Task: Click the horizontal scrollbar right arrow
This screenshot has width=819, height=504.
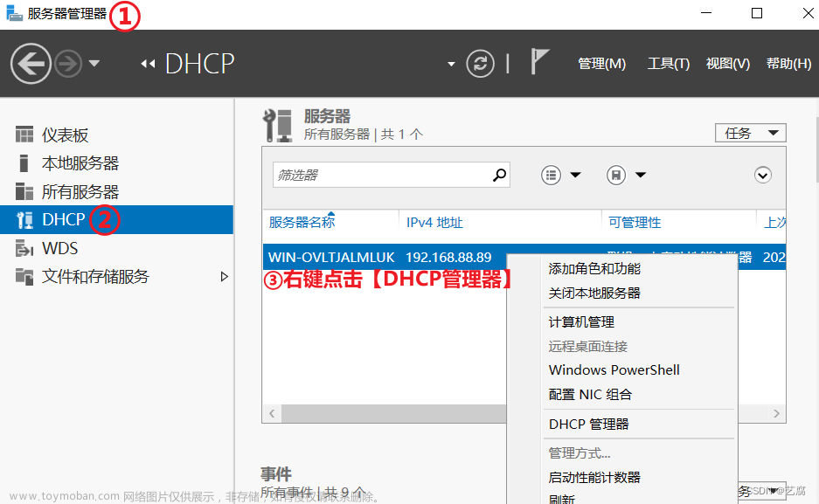Action: [x=776, y=414]
